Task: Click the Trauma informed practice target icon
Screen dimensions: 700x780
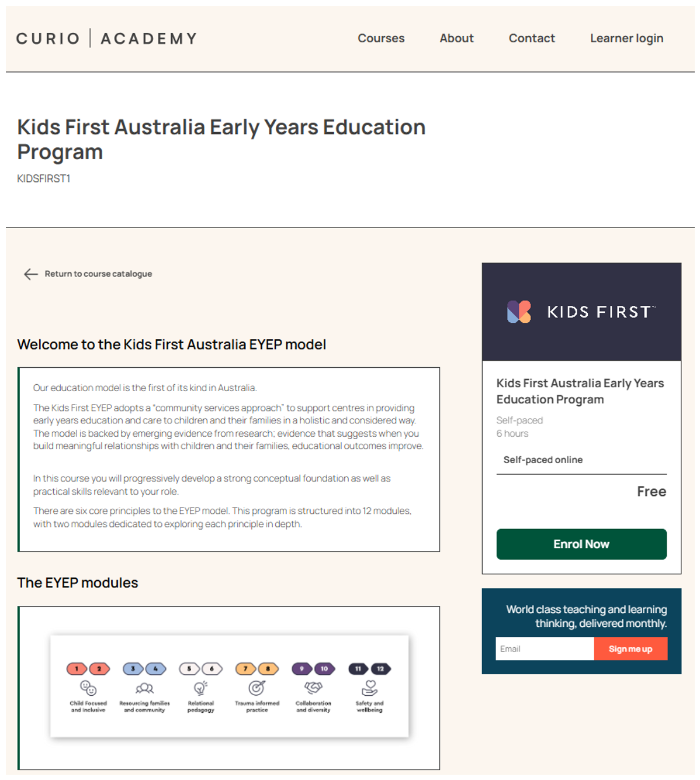Action: pyautogui.click(x=257, y=688)
